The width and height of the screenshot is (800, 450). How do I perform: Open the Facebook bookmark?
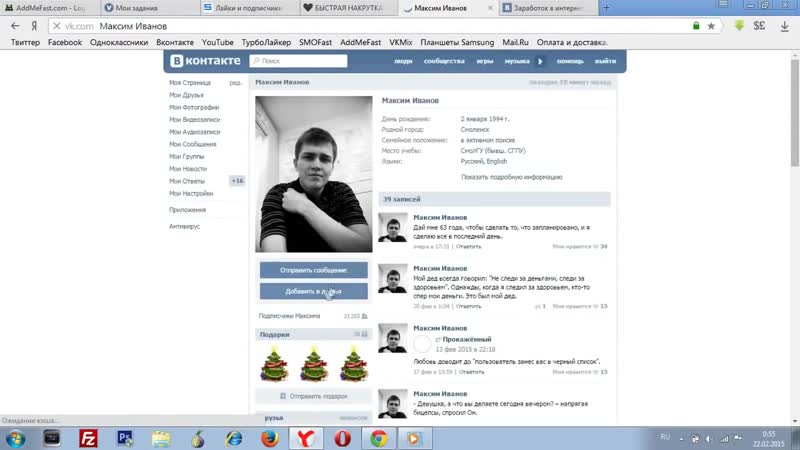point(65,42)
